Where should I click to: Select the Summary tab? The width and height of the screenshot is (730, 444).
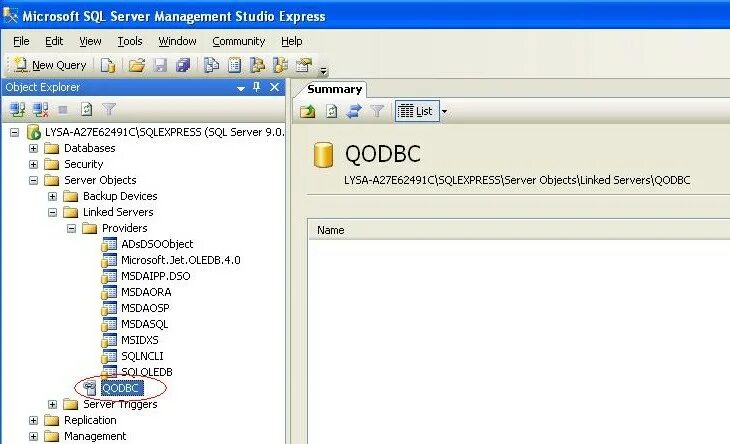coord(334,89)
